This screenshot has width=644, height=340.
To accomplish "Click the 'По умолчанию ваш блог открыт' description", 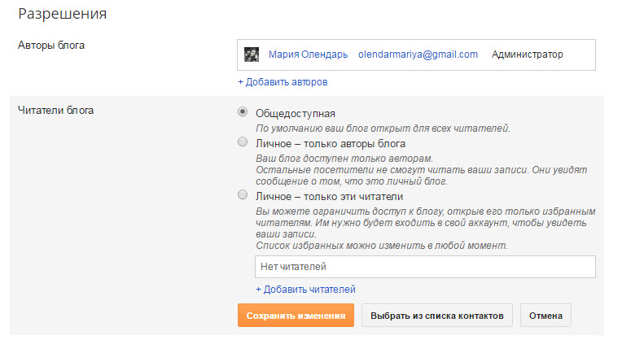I will coord(382,129).
